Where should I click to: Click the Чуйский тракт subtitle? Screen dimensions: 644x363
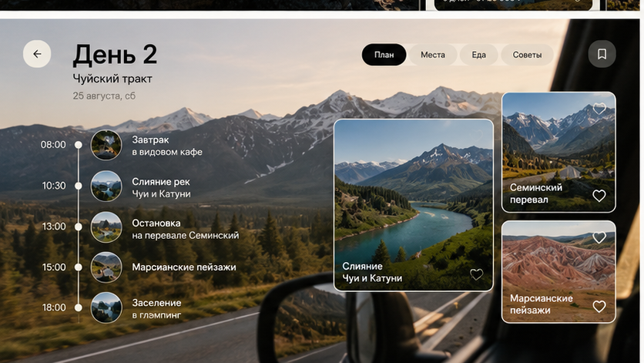pos(112,79)
